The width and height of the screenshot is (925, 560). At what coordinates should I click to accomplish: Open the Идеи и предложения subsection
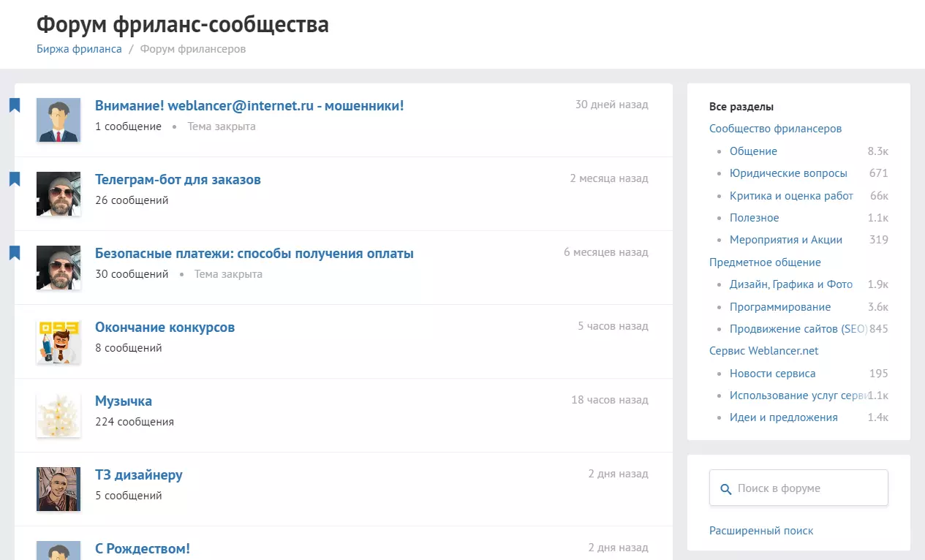point(784,417)
